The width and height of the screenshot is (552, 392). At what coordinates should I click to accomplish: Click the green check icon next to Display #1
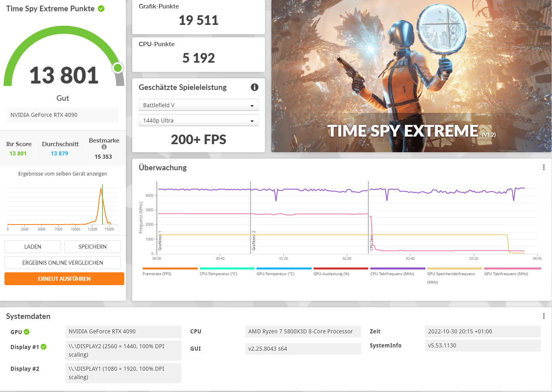point(43,347)
